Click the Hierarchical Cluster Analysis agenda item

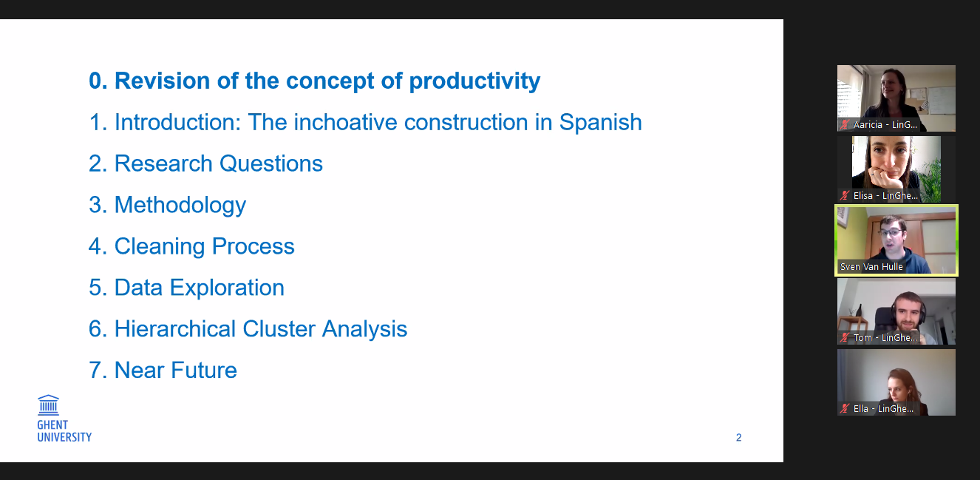point(248,329)
